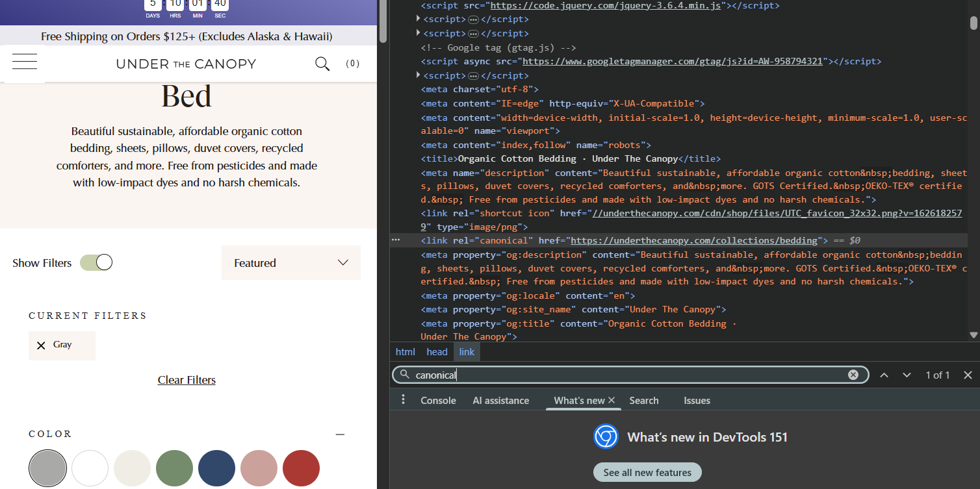Click the search magnifier icon on site

pyautogui.click(x=322, y=64)
